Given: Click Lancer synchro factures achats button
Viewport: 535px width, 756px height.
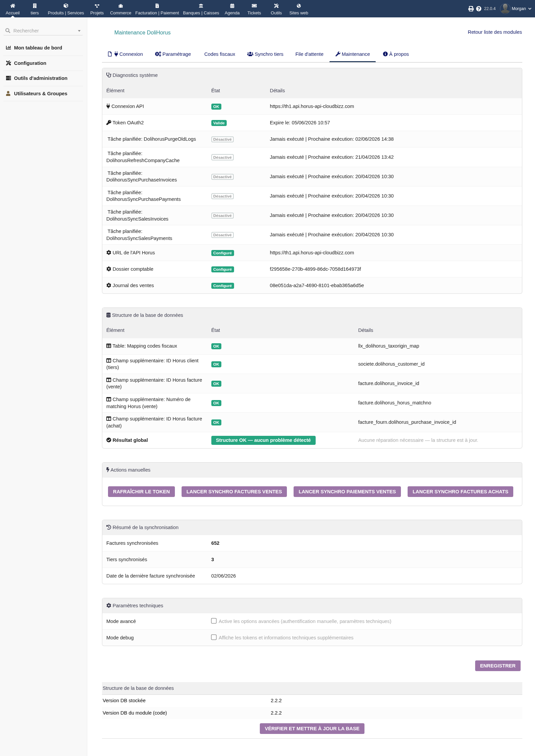Looking at the screenshot, I should pyautogui.click(x=460, y=492).
